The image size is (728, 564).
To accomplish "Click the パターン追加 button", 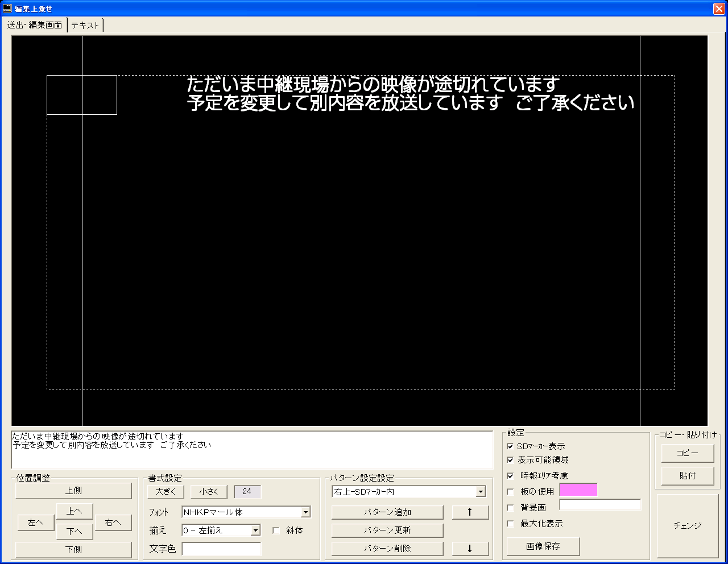I will click(x=387, y=512).
